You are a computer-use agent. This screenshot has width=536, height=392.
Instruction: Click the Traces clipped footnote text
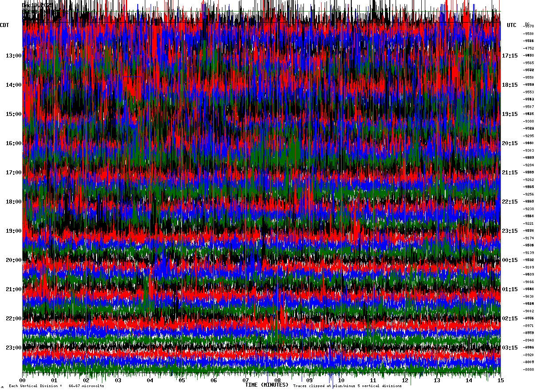click(347, 386)
